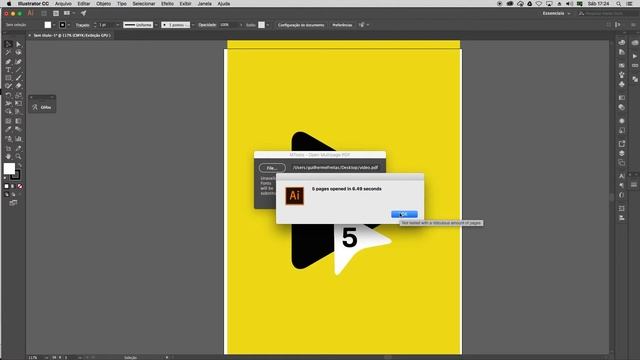640x360 pixels.
Task: Select the Width tool
Action: coord(9,103)
